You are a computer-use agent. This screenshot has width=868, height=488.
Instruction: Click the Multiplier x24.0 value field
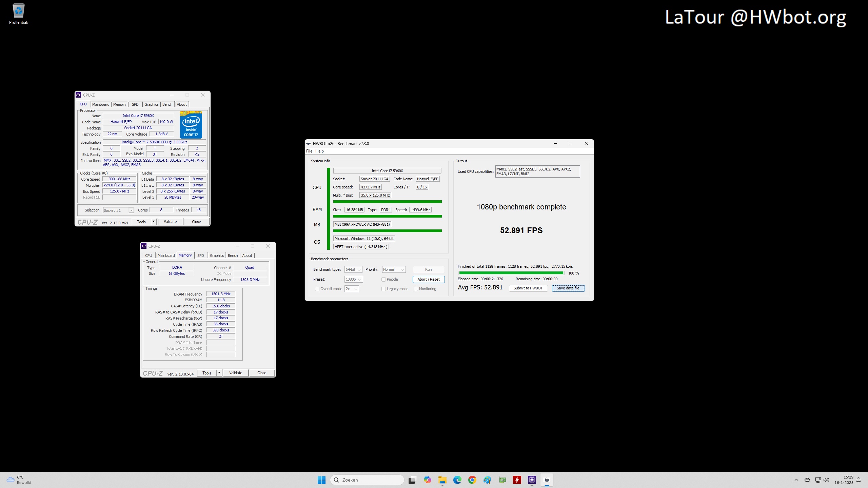[119, 185]
